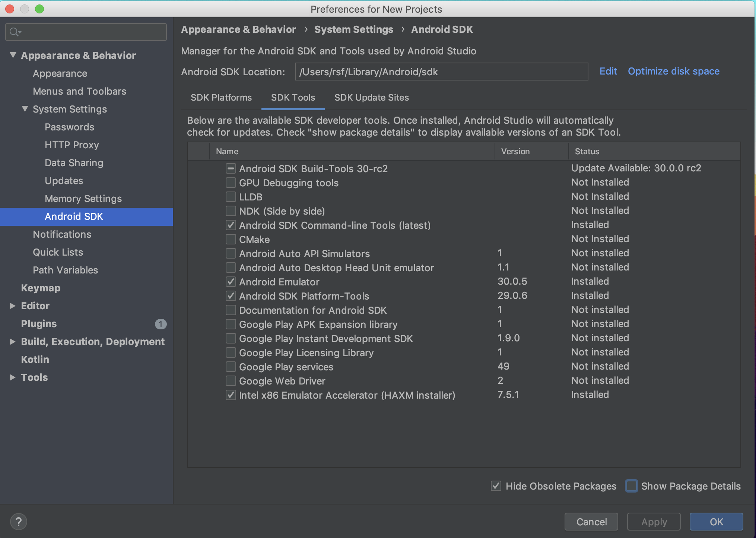Switch to SDK Platforms tab

coord(221,98)
